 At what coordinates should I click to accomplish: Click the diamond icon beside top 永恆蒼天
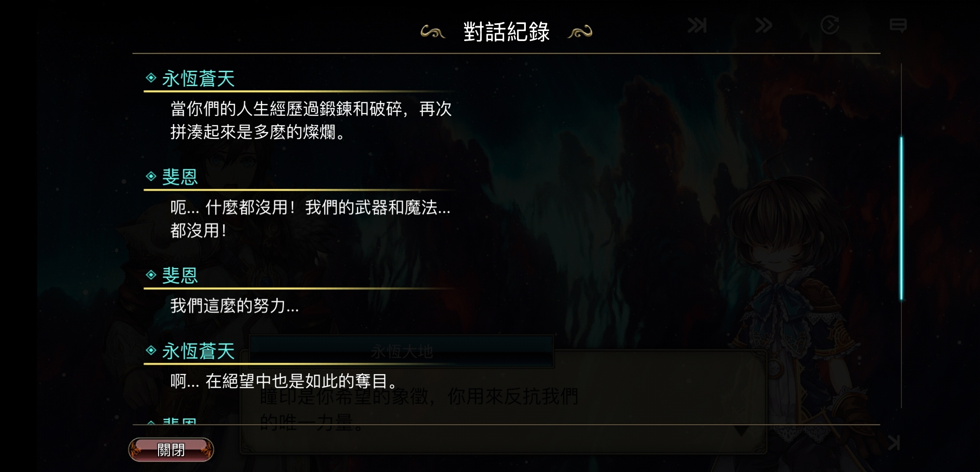[151, 78]
